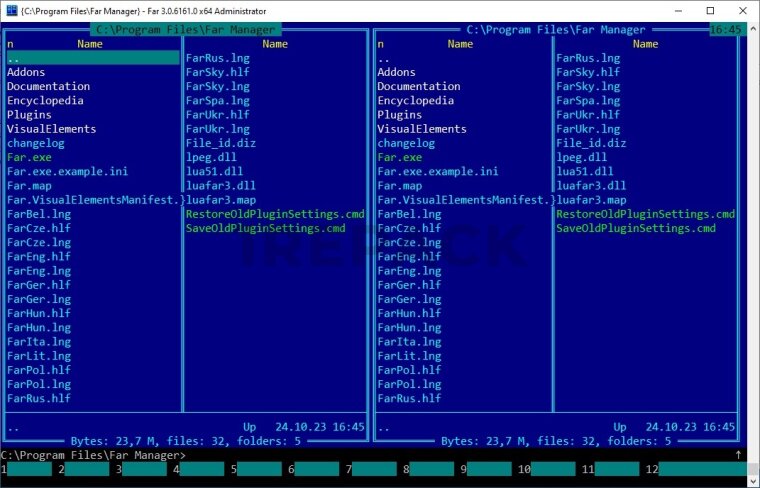760x488 pixels.
Task: Select SaveOldPluginSettings.cmd in the left panel
Action: click(265, 229)
